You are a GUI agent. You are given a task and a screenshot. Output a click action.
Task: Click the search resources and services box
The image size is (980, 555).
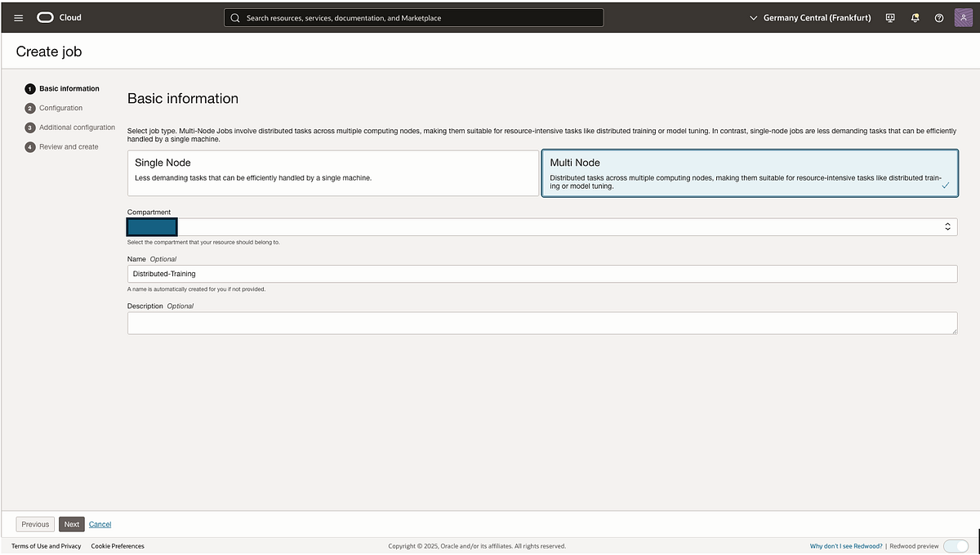(x=414, y=17)
